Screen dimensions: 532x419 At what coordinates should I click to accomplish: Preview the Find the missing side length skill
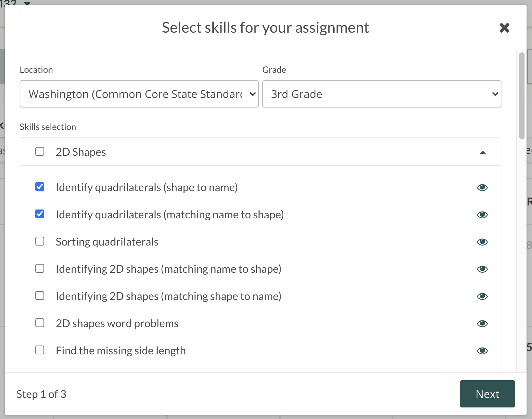(482, 351)
